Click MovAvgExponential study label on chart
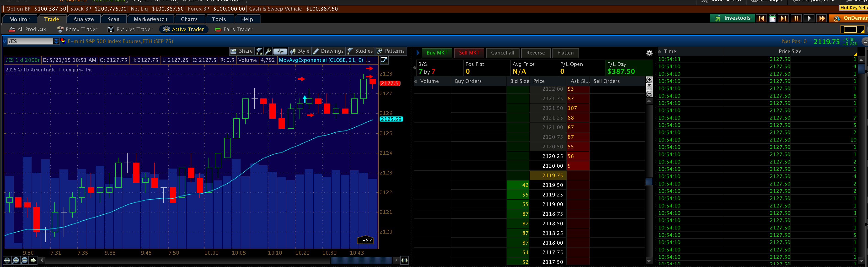 tap(321, 60)
